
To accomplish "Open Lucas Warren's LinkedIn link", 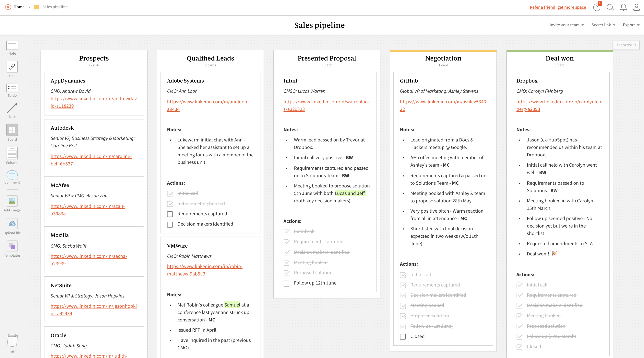I will click(x=327, y=105).
